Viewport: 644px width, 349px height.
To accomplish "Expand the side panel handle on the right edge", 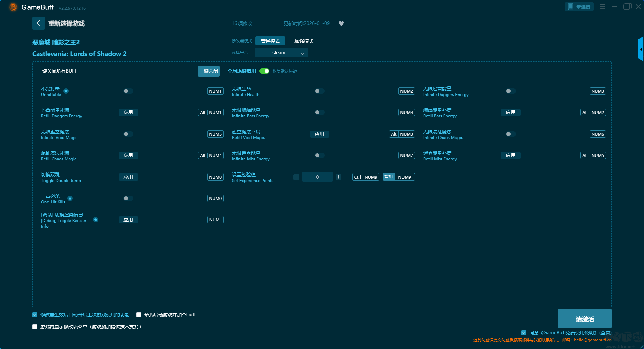I will pyautogui.click(x=641, y=49).
